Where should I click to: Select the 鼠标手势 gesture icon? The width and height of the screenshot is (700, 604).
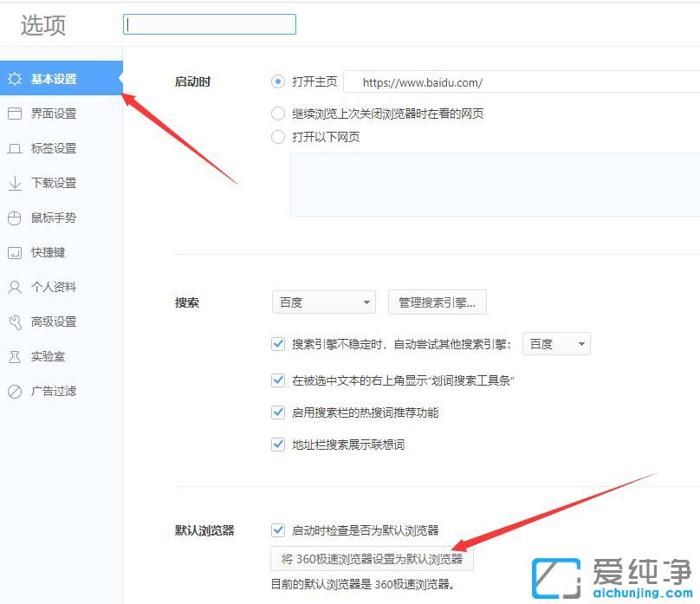click(x=16, y=218)
